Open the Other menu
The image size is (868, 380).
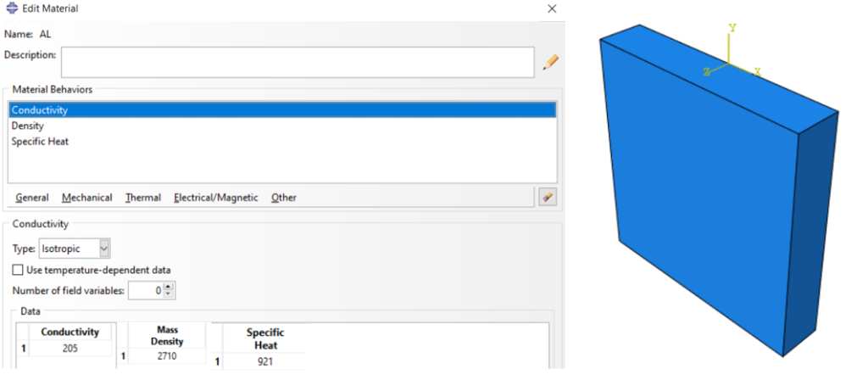click(283, 198)
